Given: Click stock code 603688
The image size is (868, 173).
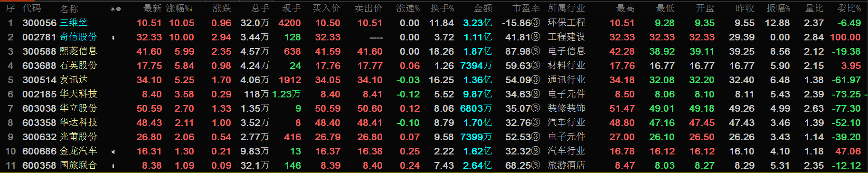Looking at the screenshot, I should click(x=39, y=66).
